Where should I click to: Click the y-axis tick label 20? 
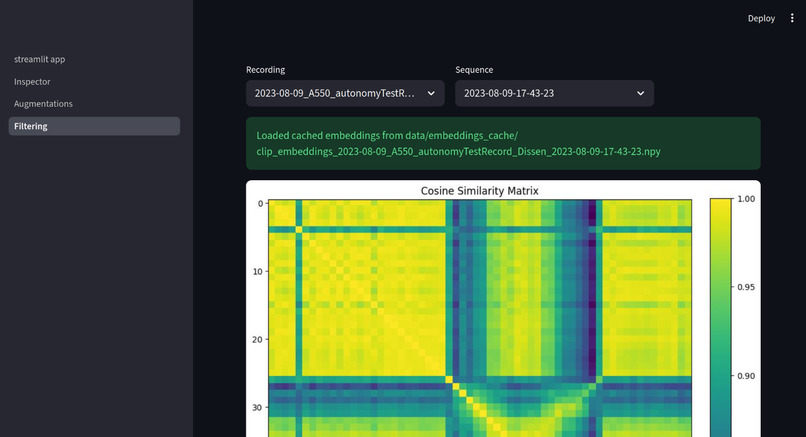(x=258, y=339)
